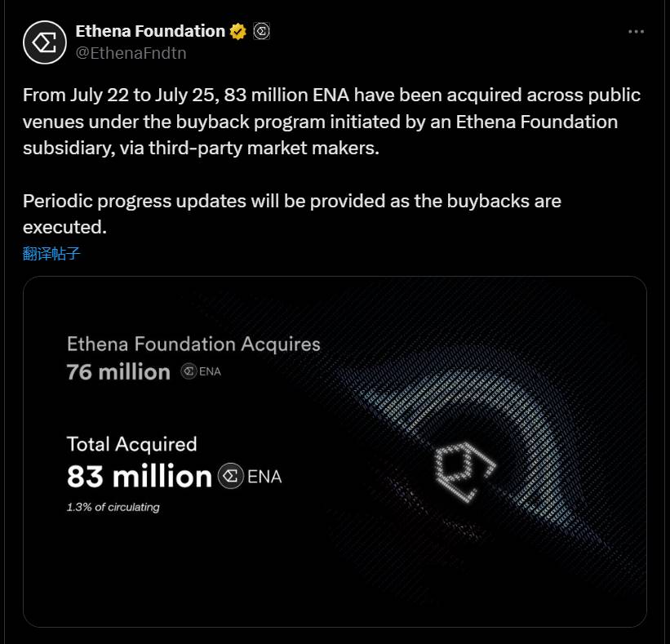This screenshot has height=644, width=670.
Task: Click the "Total Acquired" label in image
Action: tap(131, 444)
